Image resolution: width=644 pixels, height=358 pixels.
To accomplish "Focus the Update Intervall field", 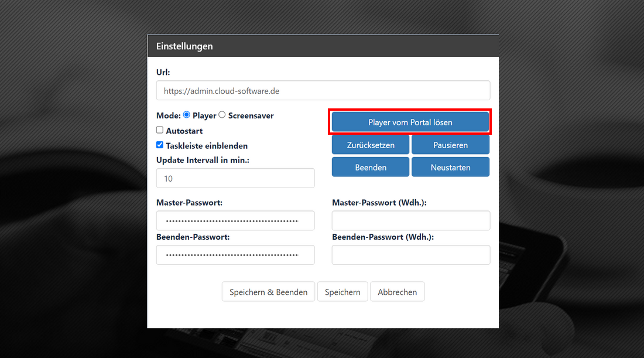I will point(235,178).
